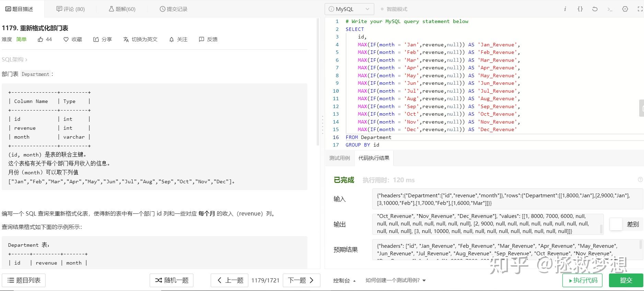Screen dimensions: 644x291
Task: Switch to the 评论 (80) tab
Action: pos(70,9)
